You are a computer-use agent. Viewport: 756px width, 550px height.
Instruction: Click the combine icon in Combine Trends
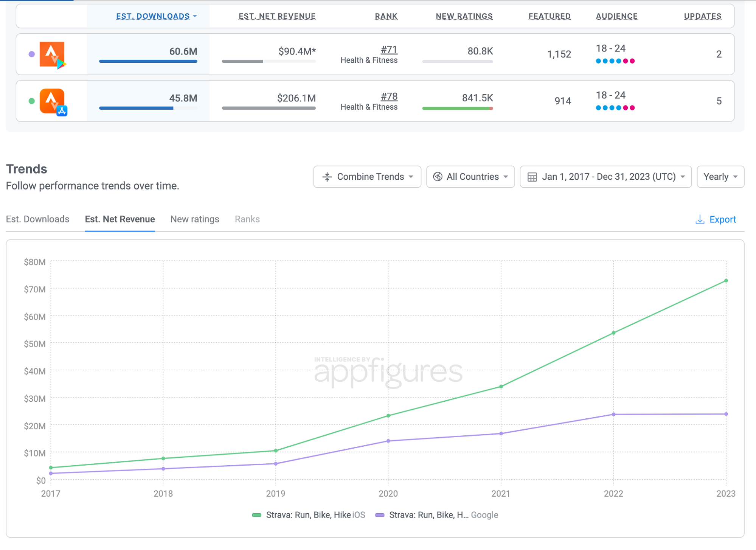coord(327,177)
